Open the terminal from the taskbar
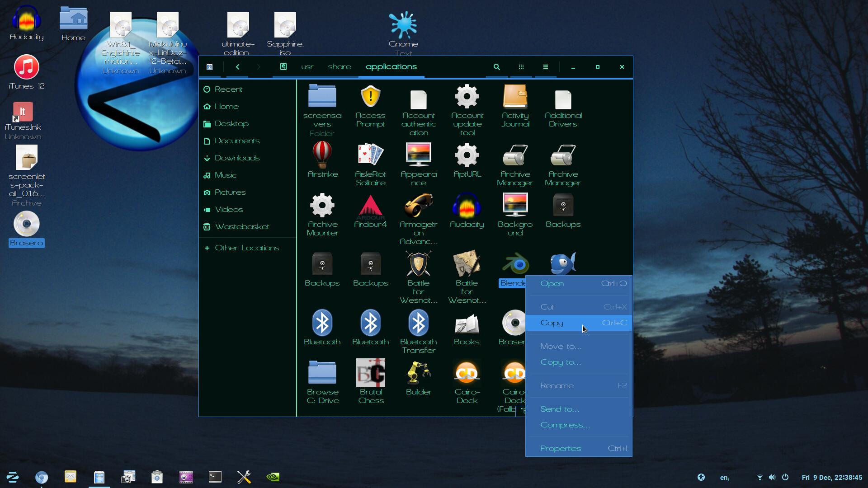The width and height of the screenshot is (868, 488). click(x=215, y=477)
